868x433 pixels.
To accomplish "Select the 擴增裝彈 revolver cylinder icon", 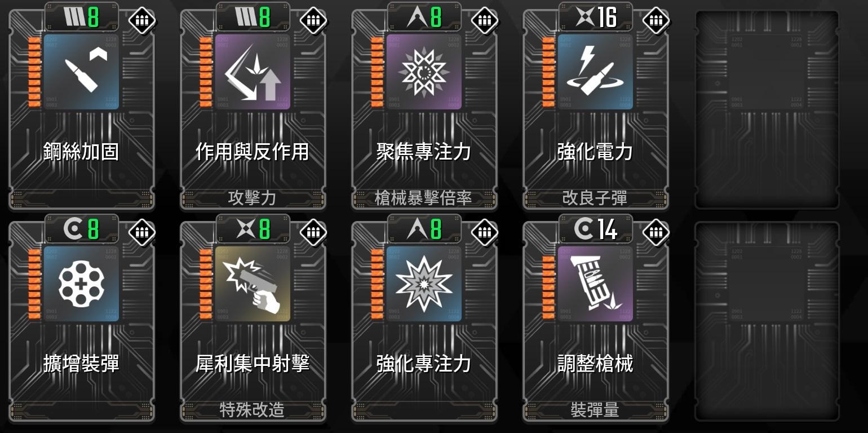I will [82, 284].
